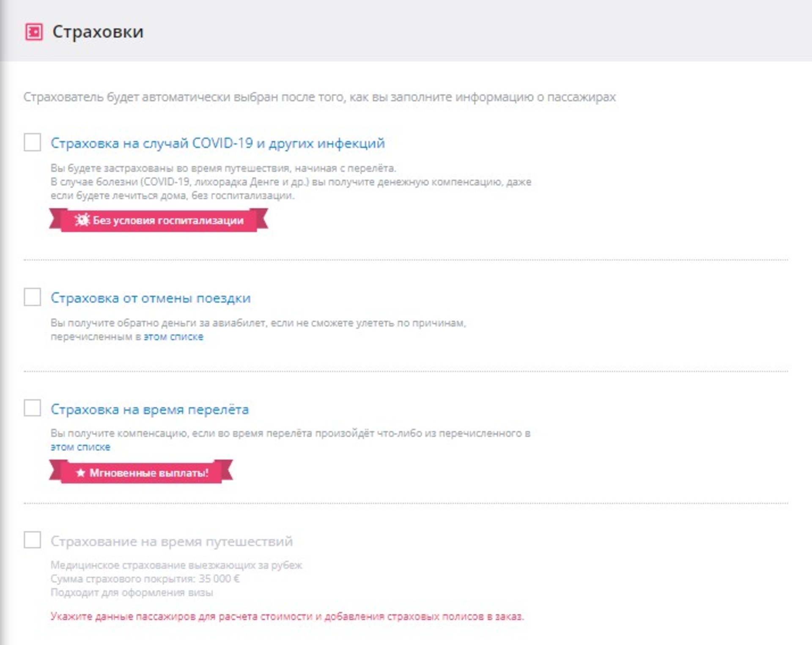Click the Без условия госпитализации ribbon badge
The width and height of the screenshot is (812, 645).
point(168,220)
